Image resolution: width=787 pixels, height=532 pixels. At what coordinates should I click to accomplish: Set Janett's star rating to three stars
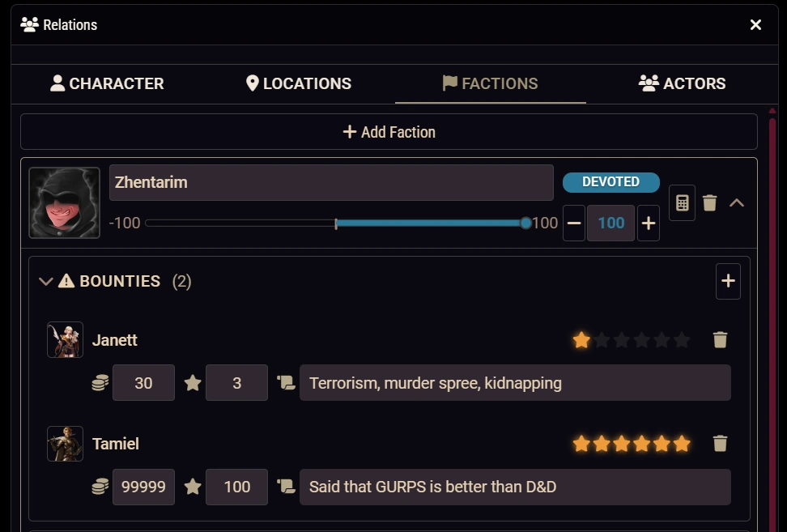(x=622, y=340)
